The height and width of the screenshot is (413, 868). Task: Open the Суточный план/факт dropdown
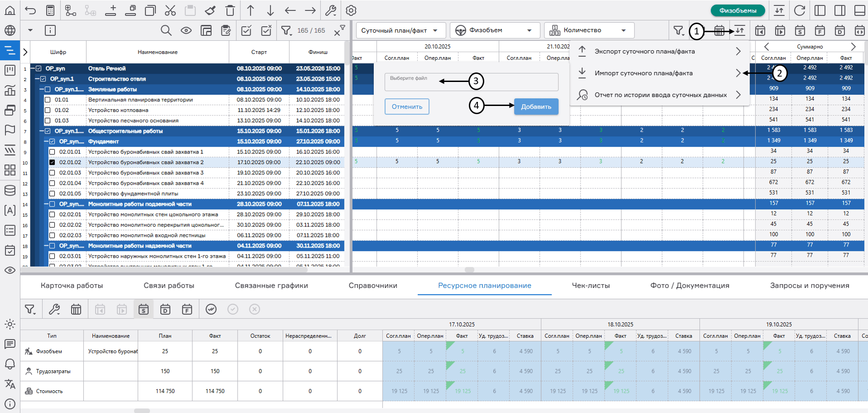click(401, 30)
